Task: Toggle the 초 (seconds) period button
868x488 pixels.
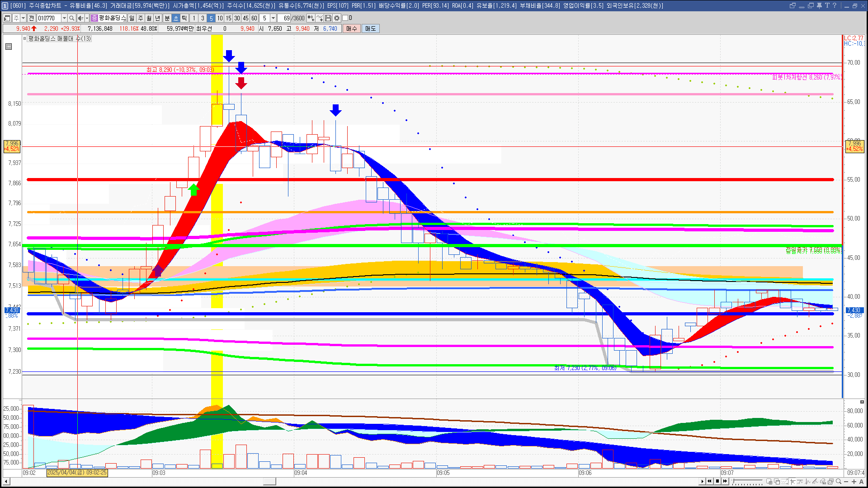Action: (x=176, y=18)
